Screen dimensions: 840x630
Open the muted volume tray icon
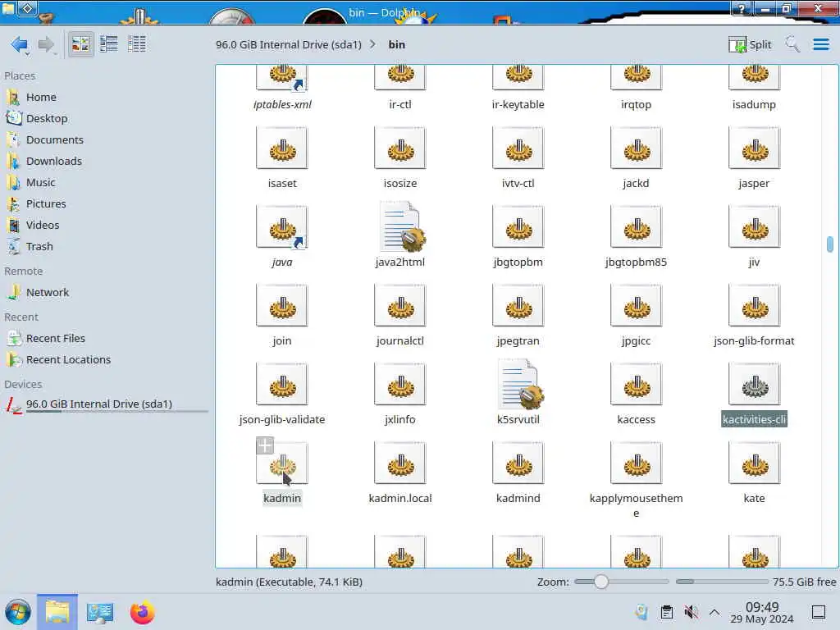tap(691, 612)
